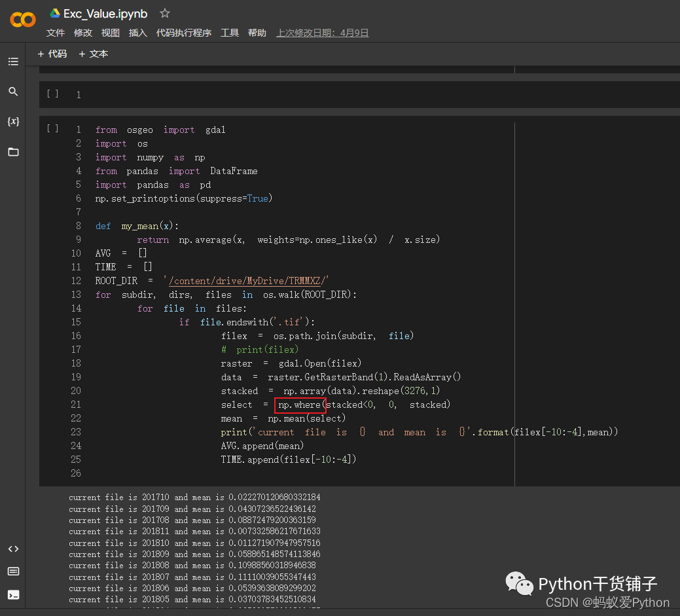This screenshot has width=680, height=616.
Task: Click the 'TIME.append(filex[-10:-4])' line
Action: point(289,460)
